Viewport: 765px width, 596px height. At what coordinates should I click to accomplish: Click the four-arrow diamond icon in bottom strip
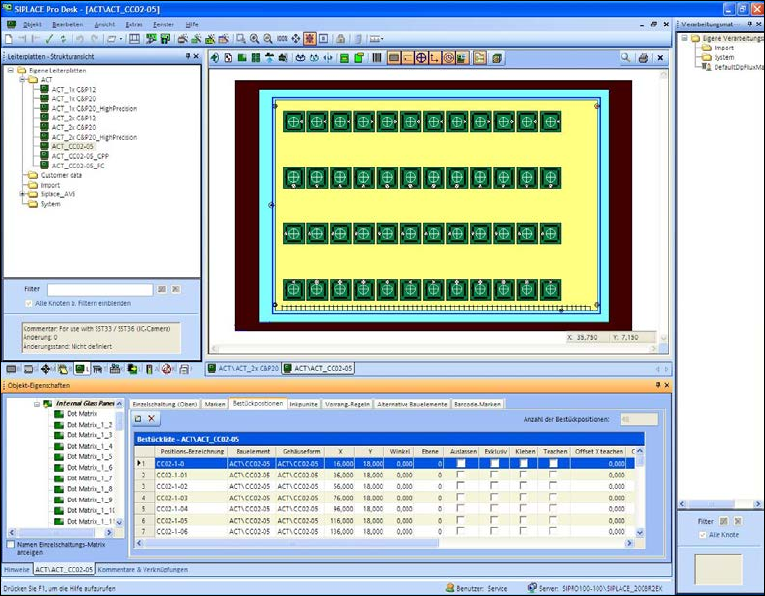pos(45,369)
